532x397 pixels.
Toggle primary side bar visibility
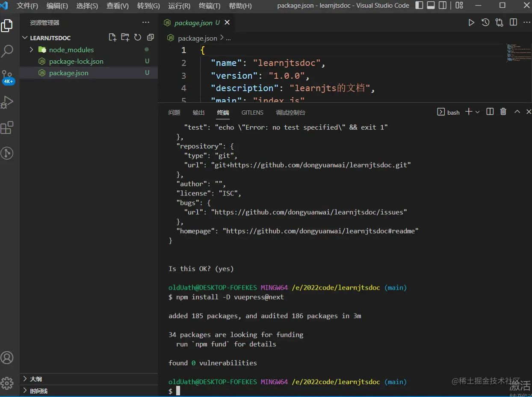pos(420,6)
